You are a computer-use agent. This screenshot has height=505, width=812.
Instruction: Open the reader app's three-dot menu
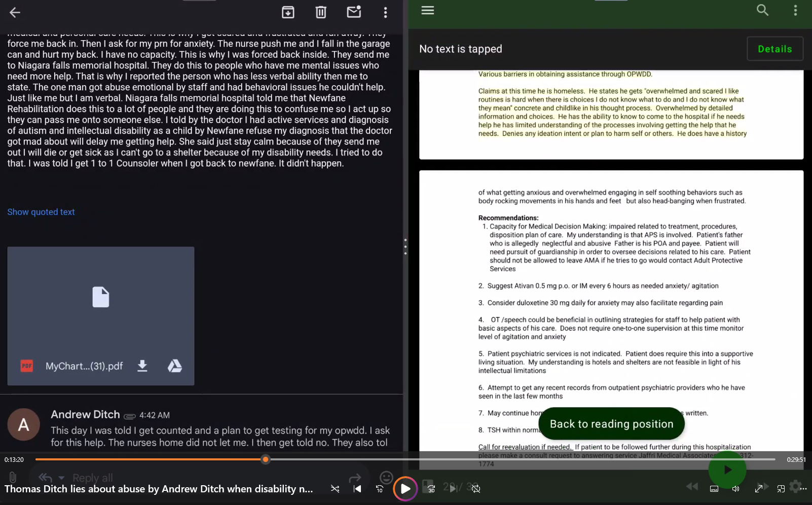click(x=796, y=10)
